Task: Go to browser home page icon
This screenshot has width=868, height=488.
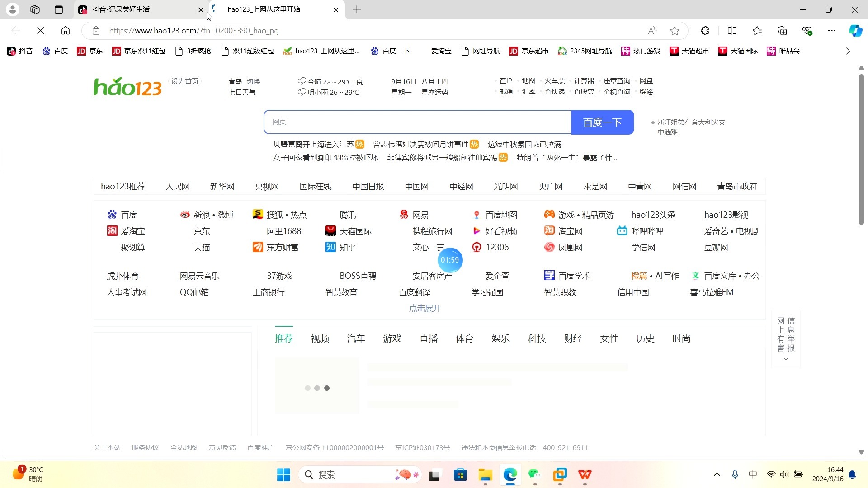Action: [66, 31]
